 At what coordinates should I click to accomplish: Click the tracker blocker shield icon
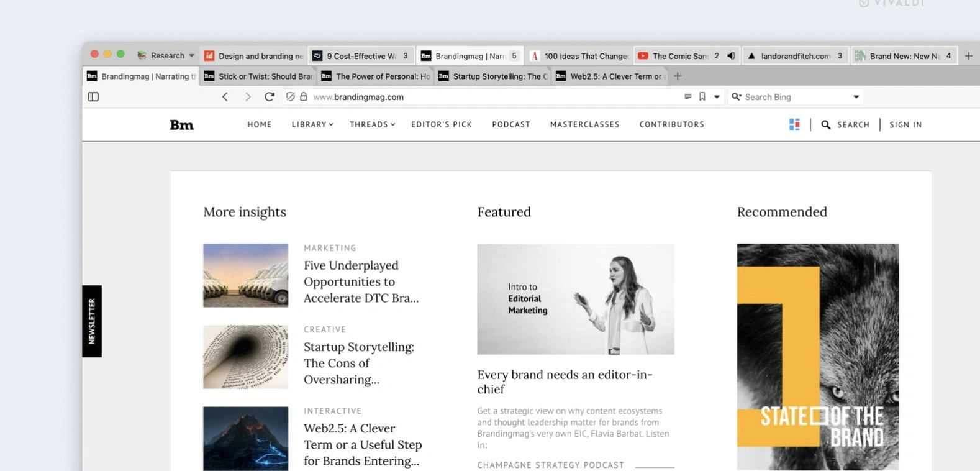tap(290, 97)
